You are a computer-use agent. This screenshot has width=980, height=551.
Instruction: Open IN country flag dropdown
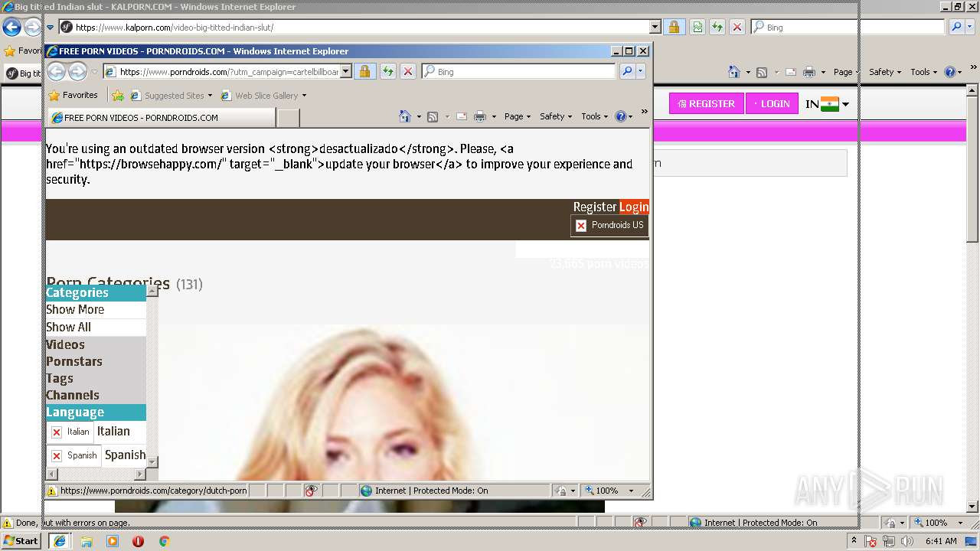[x=828, y=104]
